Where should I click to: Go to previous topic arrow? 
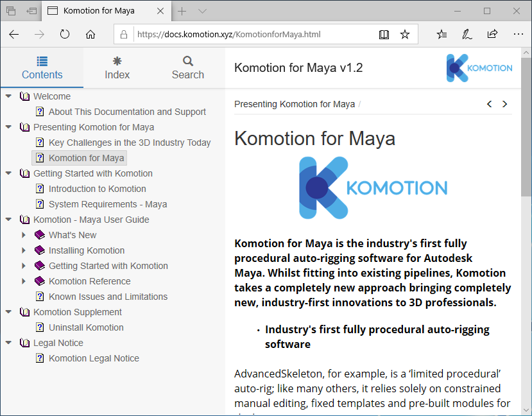[x=489, y=104]
